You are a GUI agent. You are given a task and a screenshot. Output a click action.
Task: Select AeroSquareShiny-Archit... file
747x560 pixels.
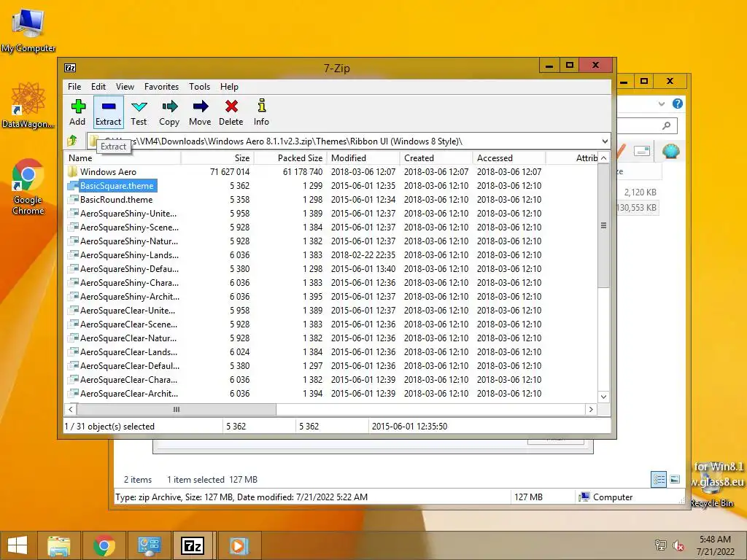click(x=130, y=296)
